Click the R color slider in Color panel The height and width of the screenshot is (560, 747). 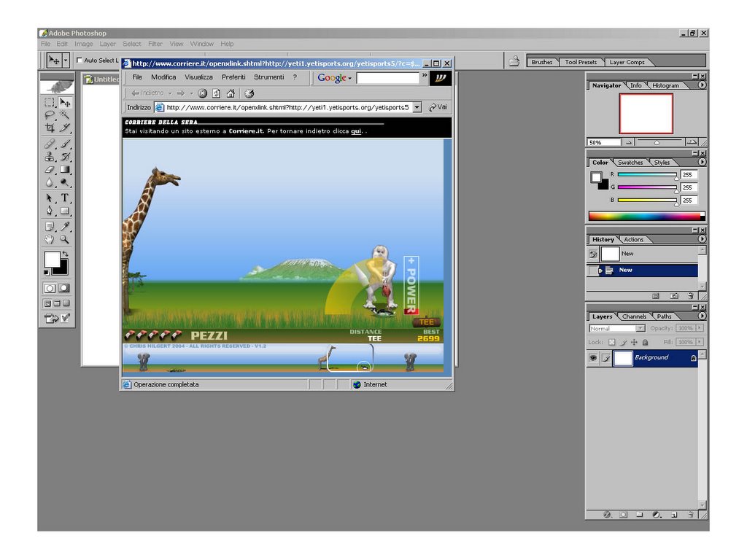[x=647, y=175]
